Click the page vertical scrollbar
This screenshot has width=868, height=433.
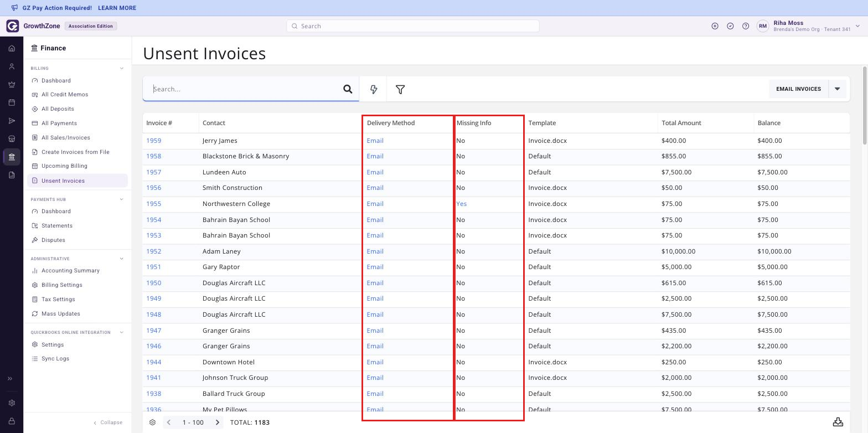(865, 105)
